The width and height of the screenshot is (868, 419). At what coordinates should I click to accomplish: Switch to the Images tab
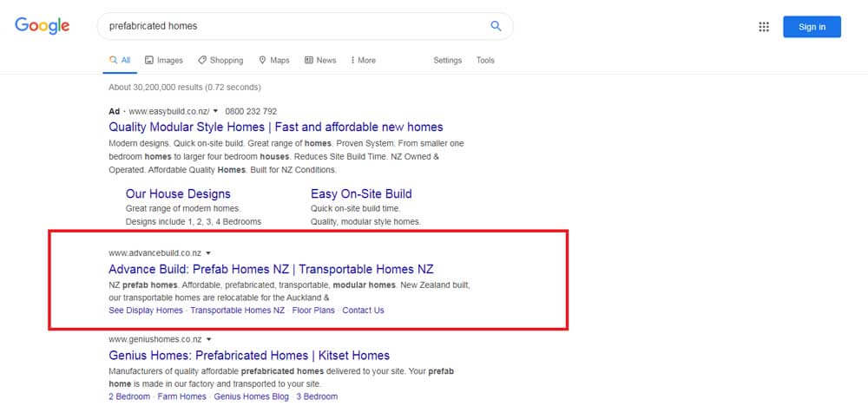coord(164,61)
